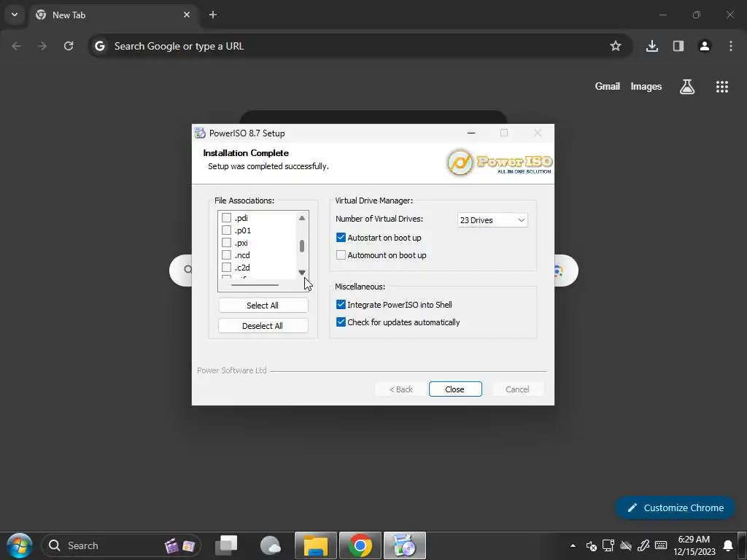Viewport: 747px width, 560px height.
Task: Open the Google apps grid icon
Action: [x=722, y=87]
